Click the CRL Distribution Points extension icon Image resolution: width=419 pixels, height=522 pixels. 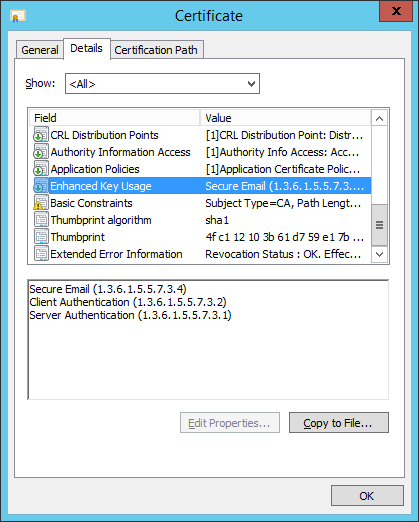(41, 135)
